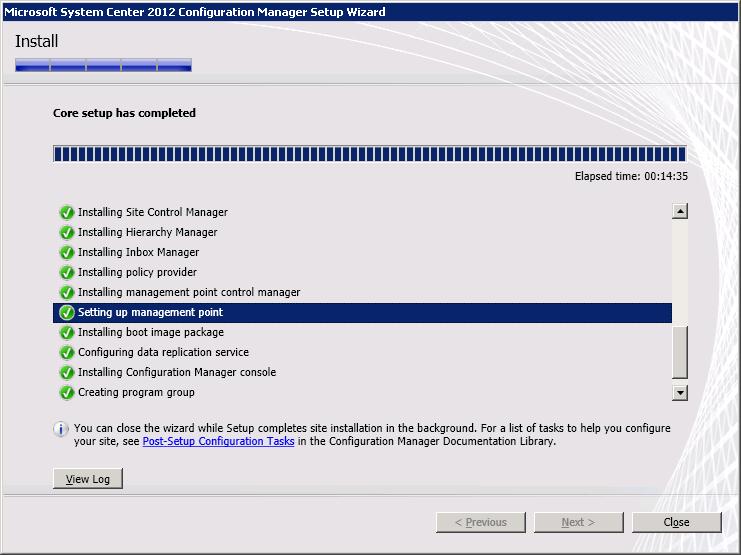Screen dimensions: 741x555
Task: Click the blue information icon near the note
Action: tap(61, 429)
